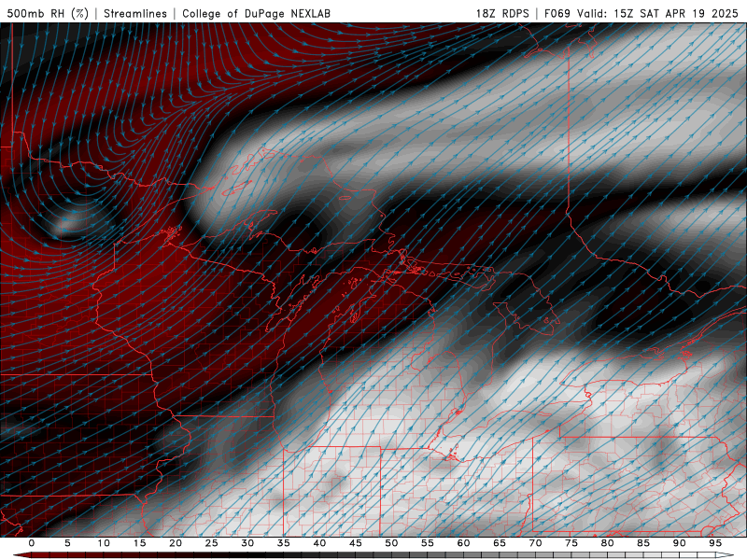This screenshot has width=747, height=560.
Task: Click the '20' color scale label
Action: tap(176, 543)
